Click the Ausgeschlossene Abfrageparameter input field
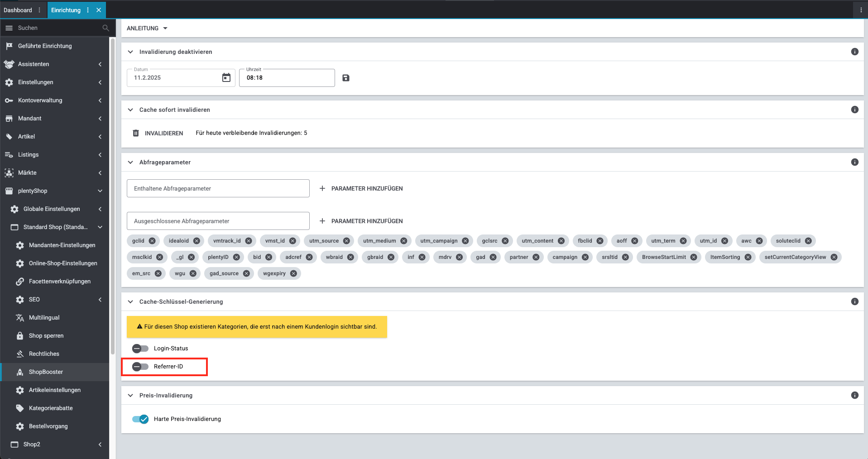The height and width of the screenshot is (459, 868). pyautogui.click(x=218, y=221)
